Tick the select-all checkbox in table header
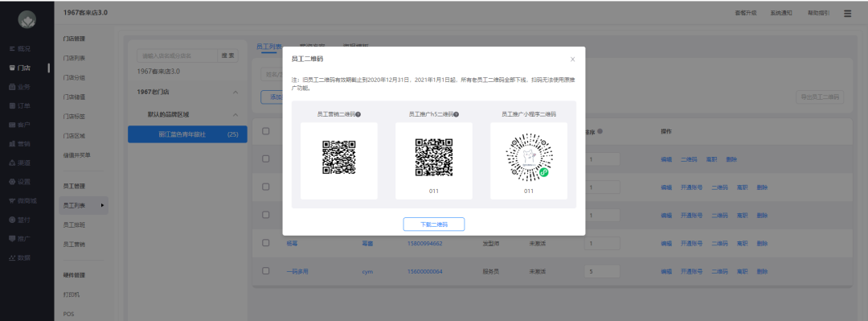 coord(266,131)
